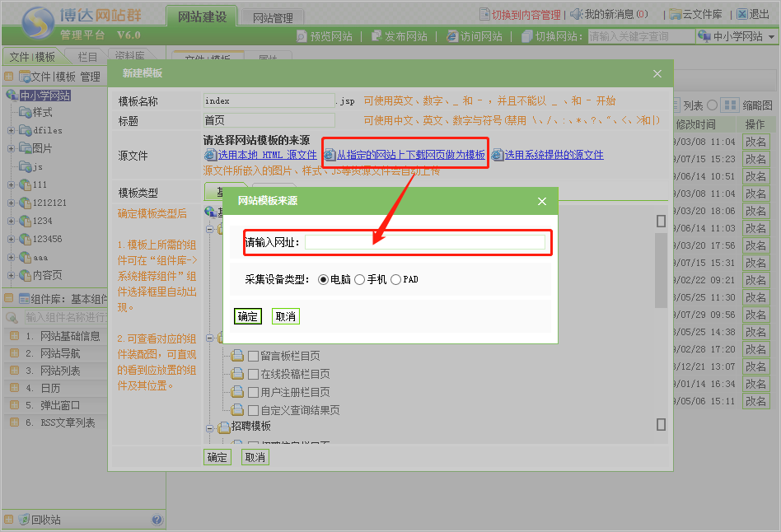The image size is (781, 532).
Task: Click the 请输入网址 URL input field
Action: click(424, 242)
